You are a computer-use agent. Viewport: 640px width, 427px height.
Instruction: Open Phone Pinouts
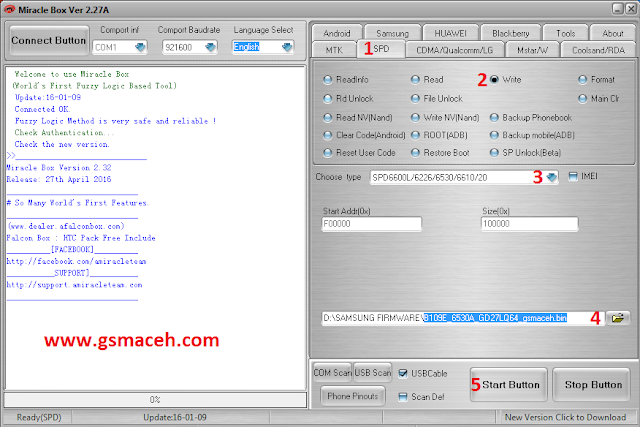(353, 396)
